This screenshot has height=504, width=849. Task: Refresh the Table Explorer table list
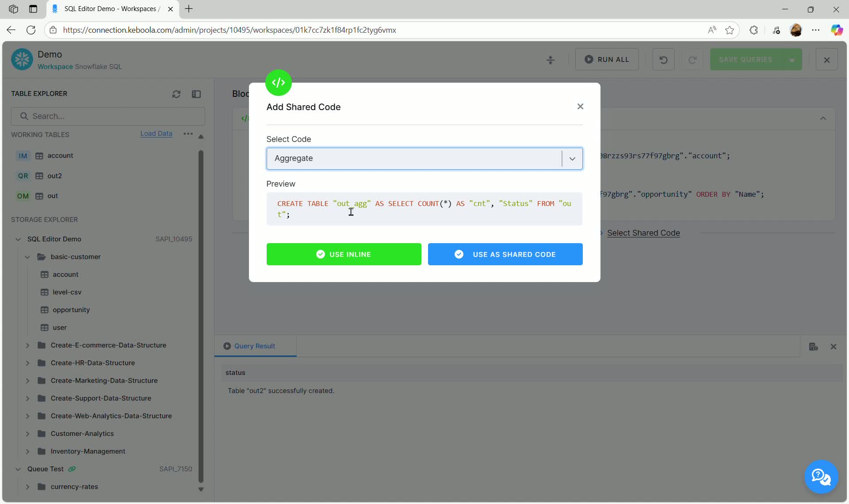pyautogui.click(x=176, y=94)
